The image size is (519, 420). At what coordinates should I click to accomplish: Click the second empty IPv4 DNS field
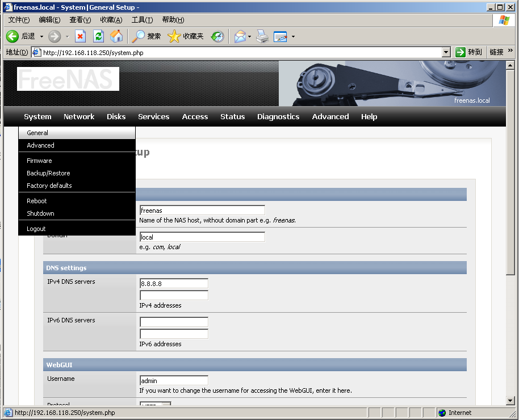(x=174, y=295)
